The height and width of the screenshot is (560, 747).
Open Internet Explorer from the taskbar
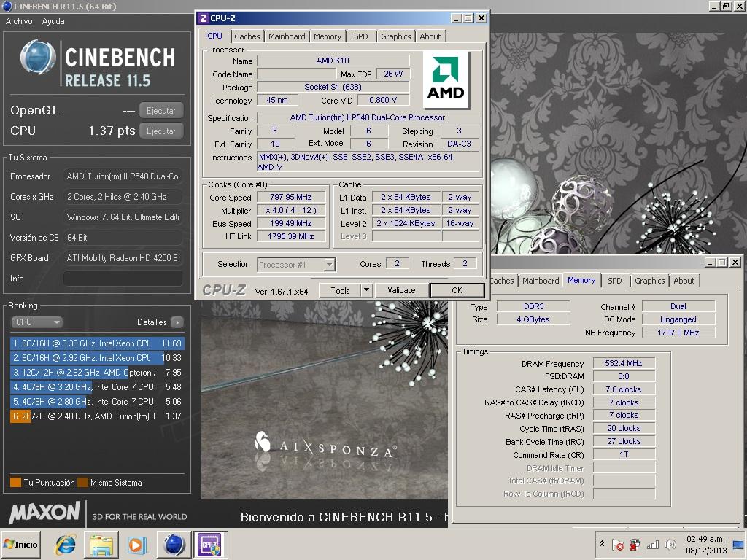(65, 545)
